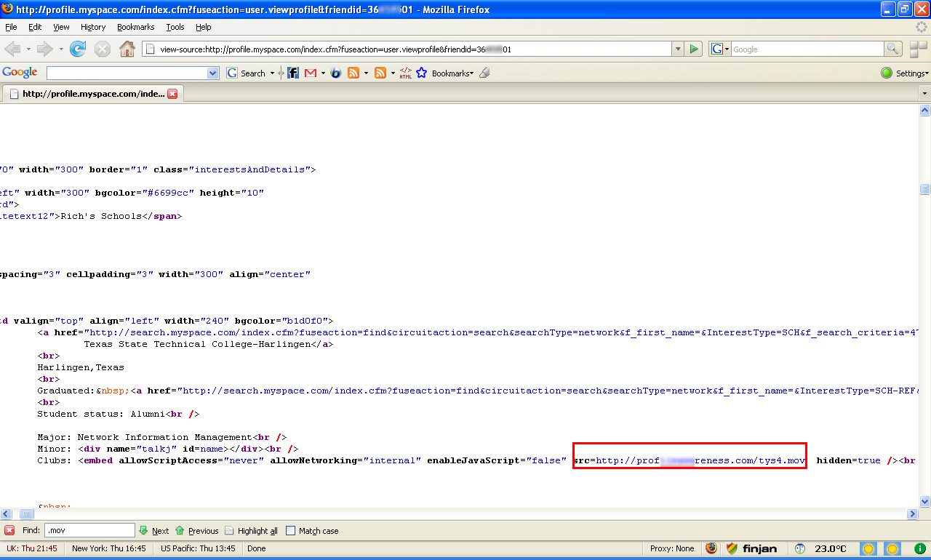Screen dimensions: 931x560
Task: Open the Gmail icon in Google toolbar
Action: pos(310,73)
